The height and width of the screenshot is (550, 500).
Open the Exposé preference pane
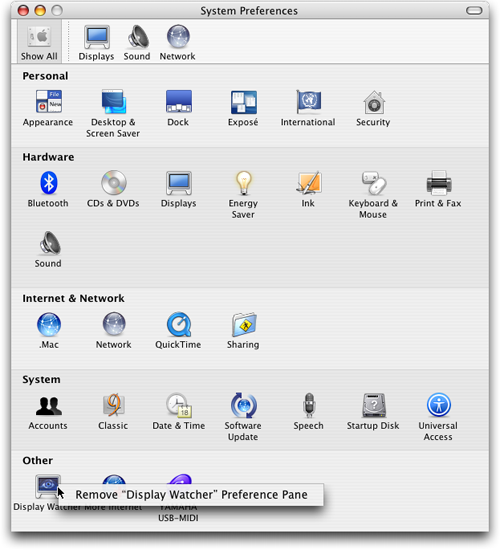pyautogui.click(x=243, y=108)
